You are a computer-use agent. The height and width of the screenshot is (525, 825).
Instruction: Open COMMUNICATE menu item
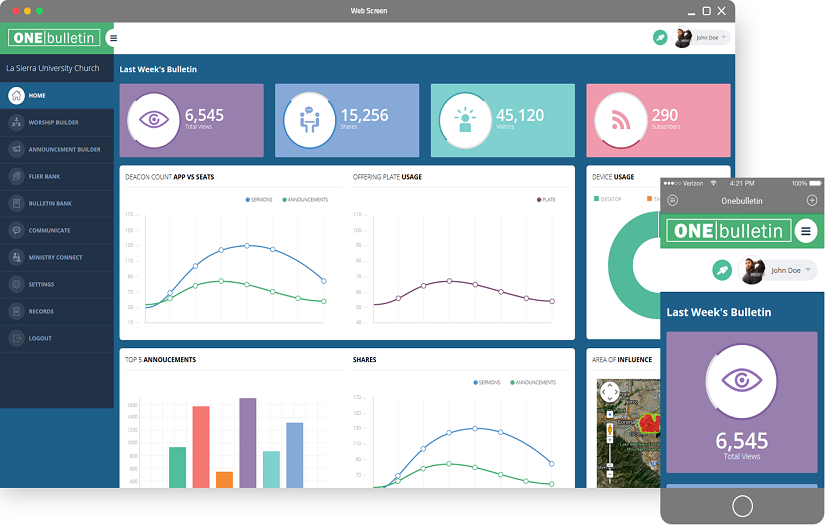click(x=49, y=230)
